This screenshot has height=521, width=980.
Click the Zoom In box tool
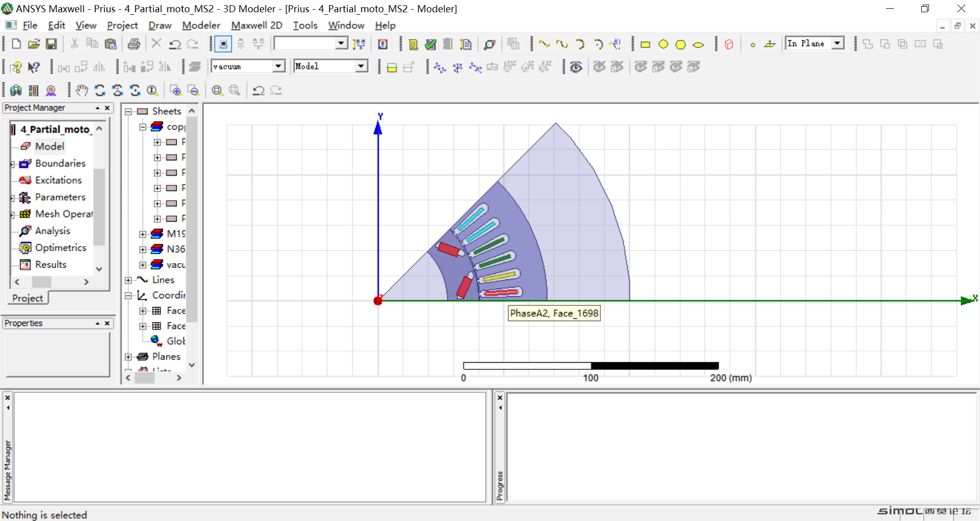click(x=176, y=90)
